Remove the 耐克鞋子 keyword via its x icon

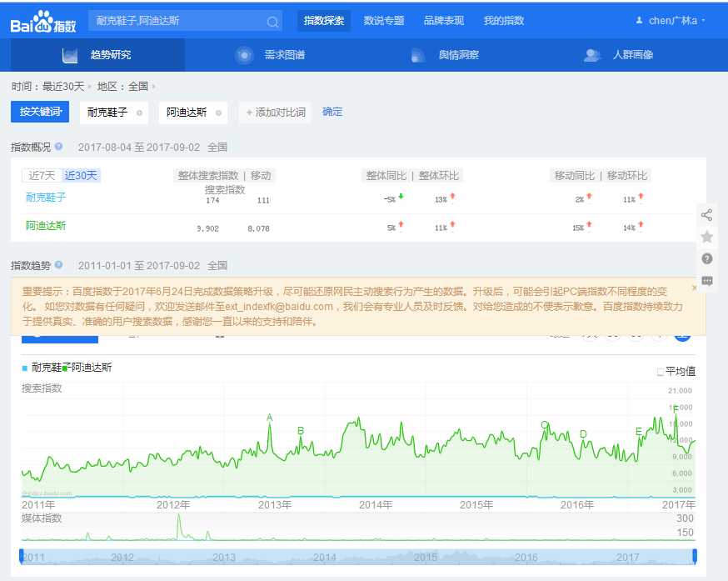pyautogui.click(x=139, y=113)
